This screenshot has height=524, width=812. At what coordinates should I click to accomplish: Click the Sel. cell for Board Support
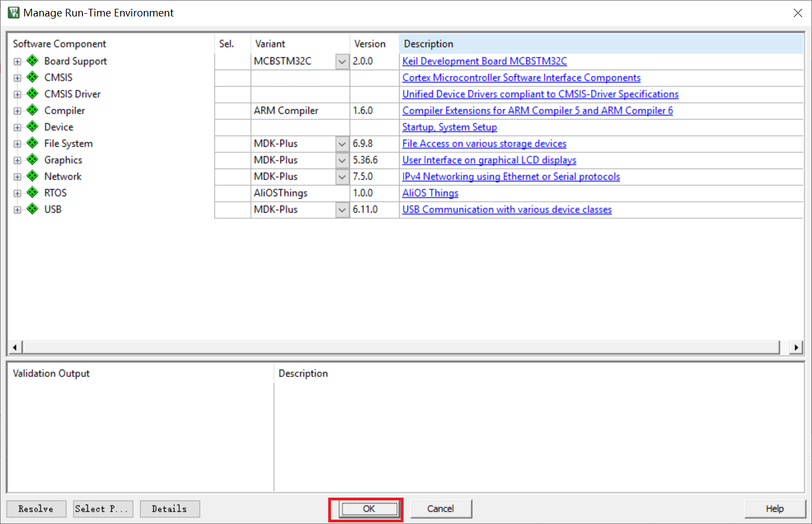click(233, 61)
